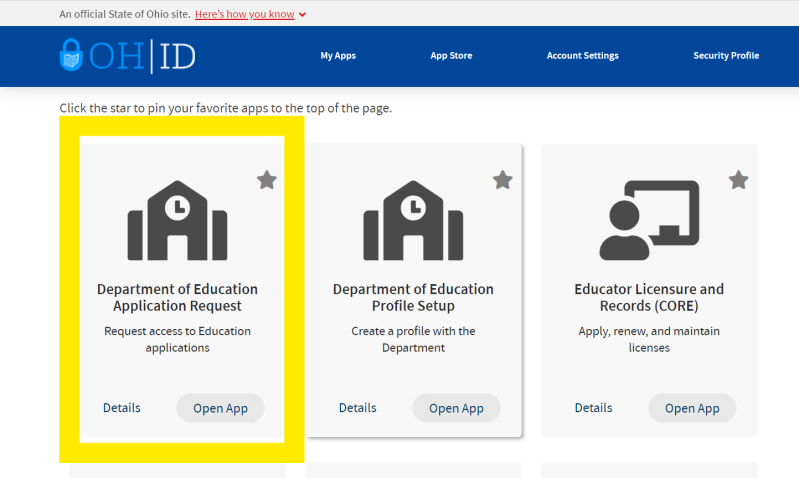Click the Educator Licensure and Records (CORE) title
The image size is (799, 478).
click(649, 297)
